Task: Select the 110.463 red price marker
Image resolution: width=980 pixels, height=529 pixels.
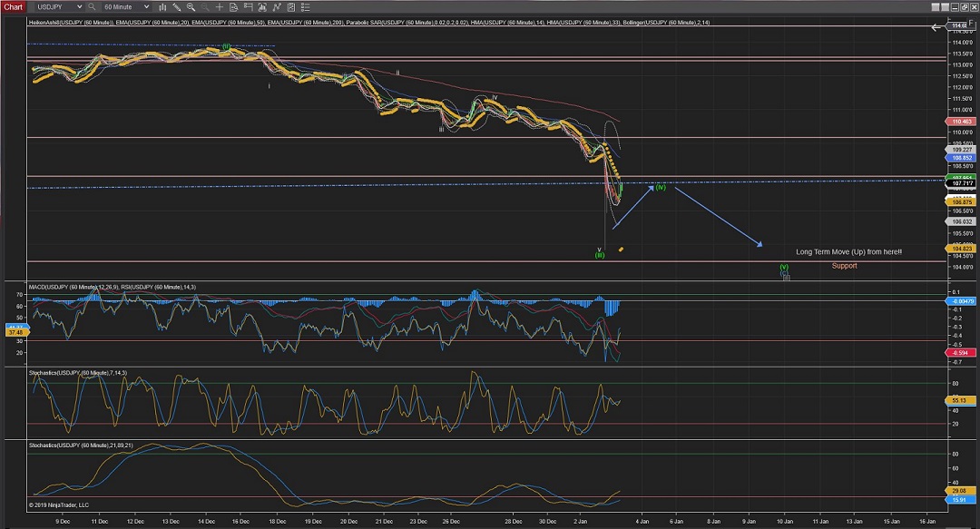Action: coord(961,122)
